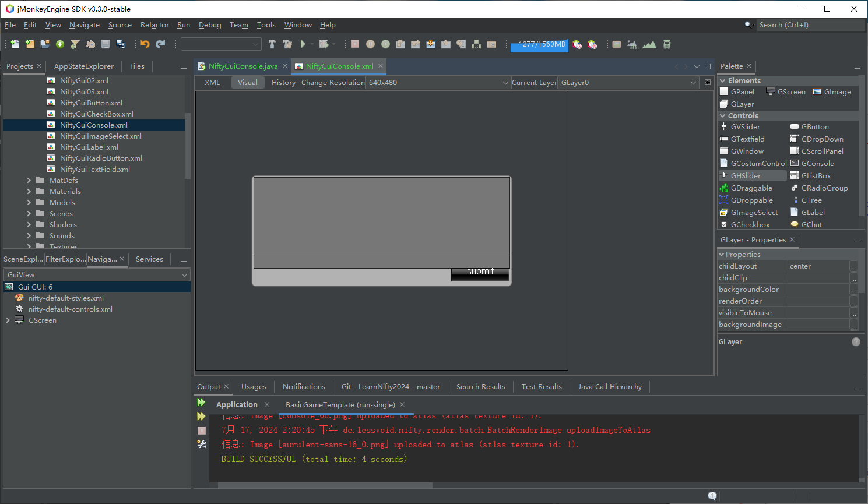Toggle the Visual editor view button

tap(248, 83)
